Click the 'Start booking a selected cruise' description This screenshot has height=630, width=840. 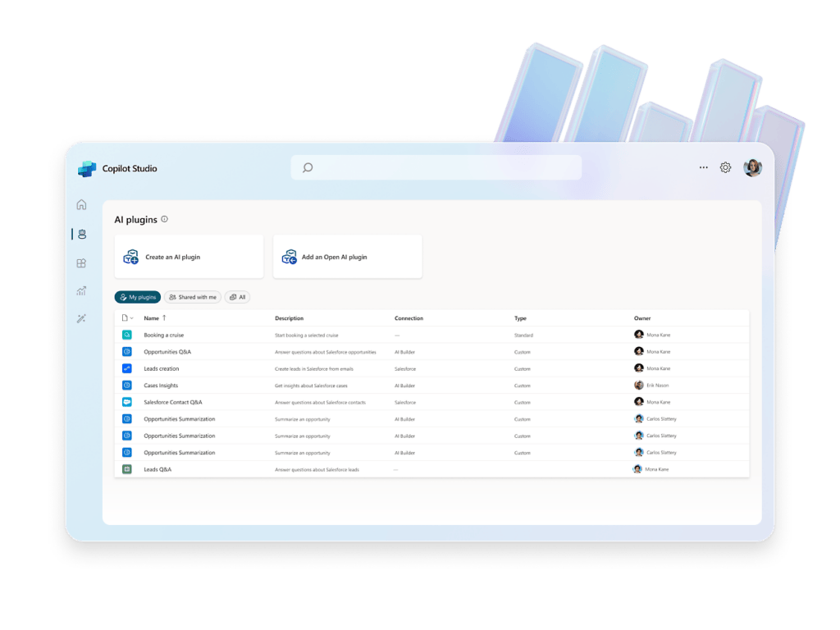click(307, 336)
